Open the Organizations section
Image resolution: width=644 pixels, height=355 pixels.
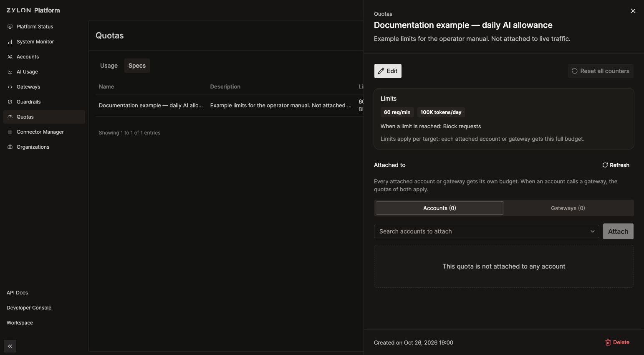click(44, 147)
